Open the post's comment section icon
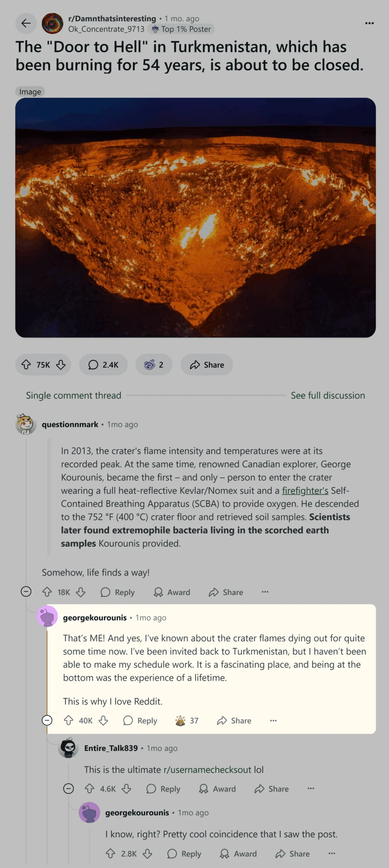 pos(93,364)
